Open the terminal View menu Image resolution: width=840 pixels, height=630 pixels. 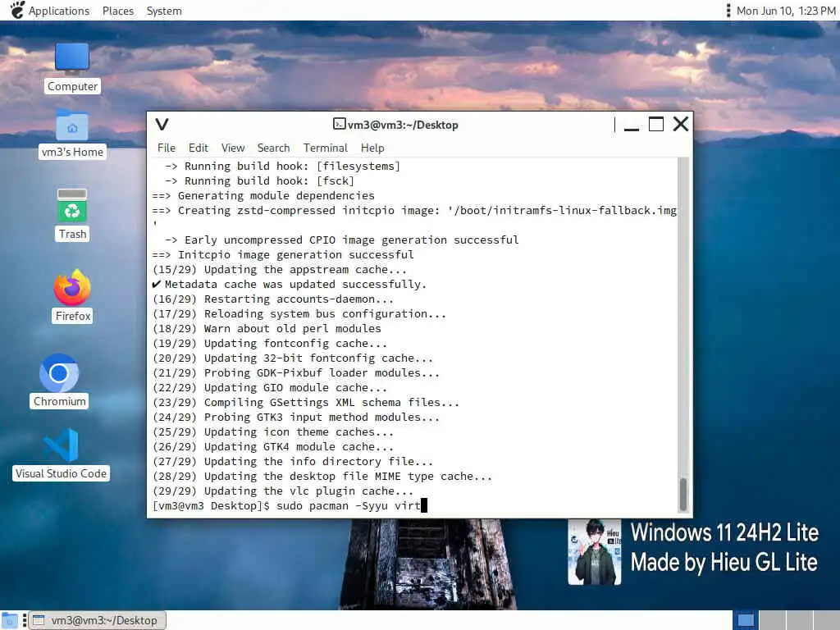click(233, 148)
